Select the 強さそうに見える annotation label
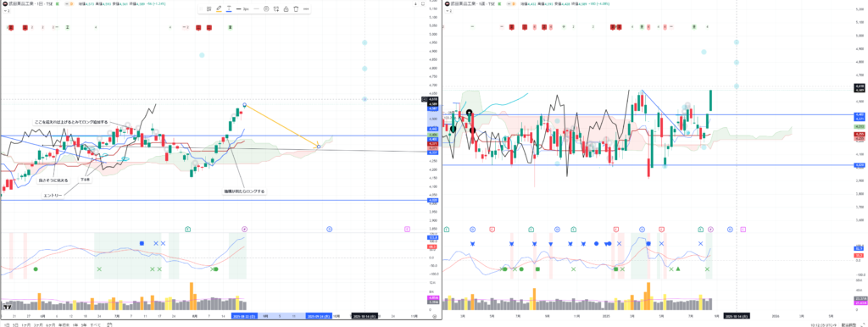The height and width of the screenshot is (327, 868). pyautogui.click(x=53, y=180)
